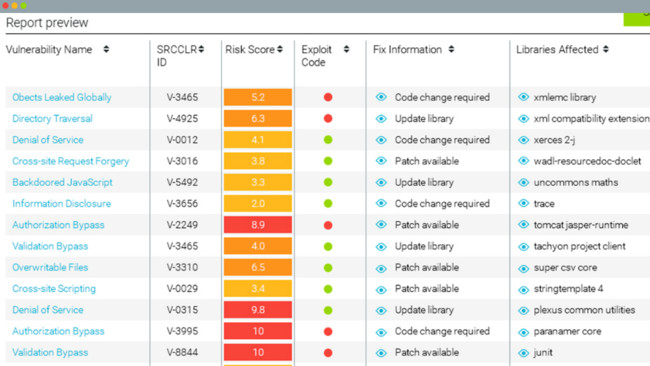Image resolution: width=650 pixels, height=366 pixels.
Task: Click eye icon next to junit
Action: [x=524, y=353]
